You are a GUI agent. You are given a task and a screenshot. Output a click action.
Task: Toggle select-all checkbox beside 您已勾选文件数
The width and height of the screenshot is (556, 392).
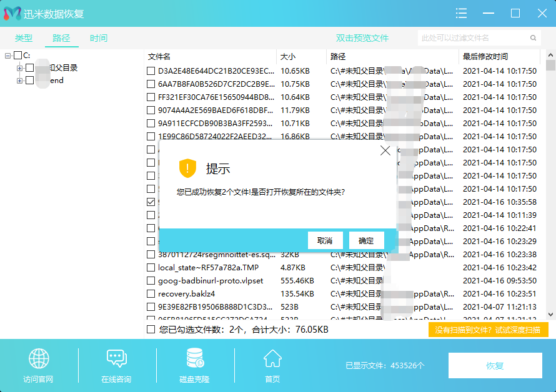[x=151, y=330]
